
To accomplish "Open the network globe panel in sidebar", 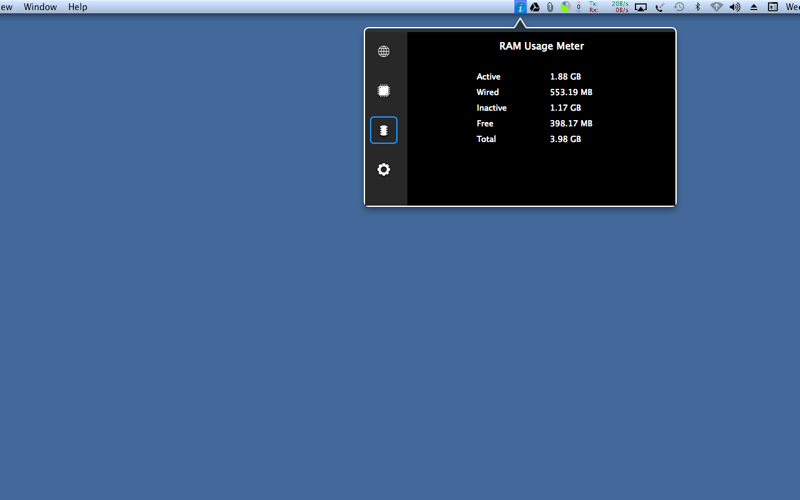I will click(x=384, y=52).
